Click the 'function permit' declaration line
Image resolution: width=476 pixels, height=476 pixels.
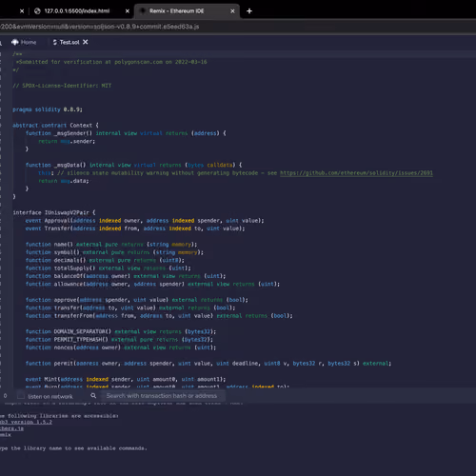point(208,364)
